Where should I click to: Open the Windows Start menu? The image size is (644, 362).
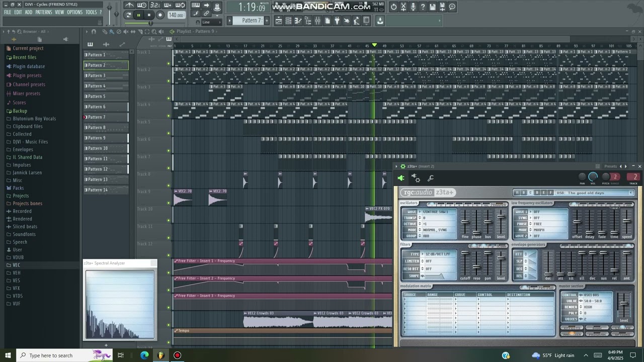coord(8,355)
